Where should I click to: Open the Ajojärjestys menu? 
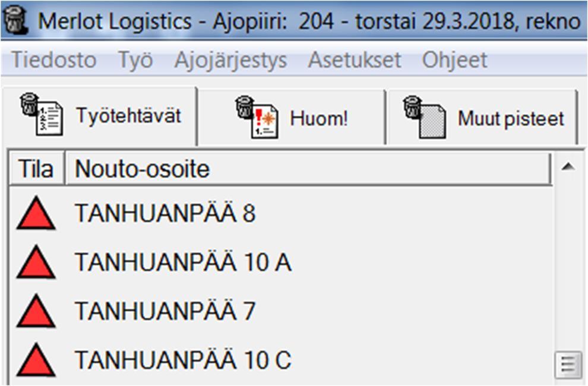point(230,60)
